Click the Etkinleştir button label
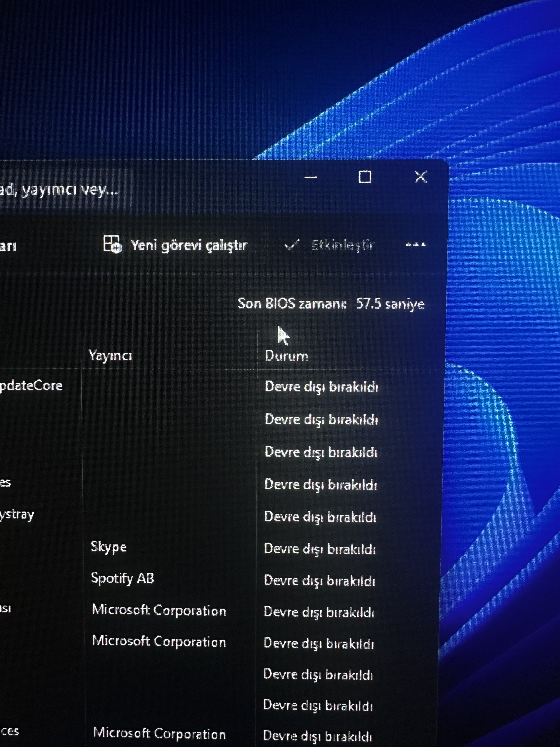The image size is (560, 747). [x=342, y=245]
